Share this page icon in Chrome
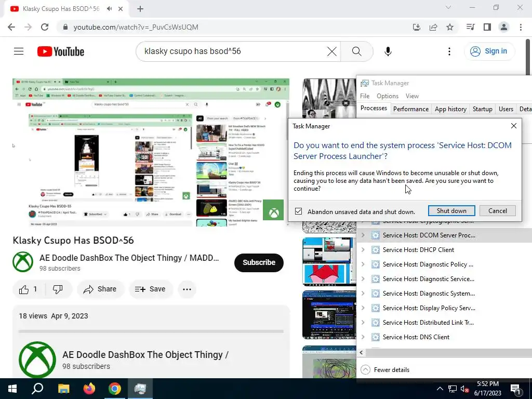The height and width of the screenshot is (399, 532). tap(433, 27)
